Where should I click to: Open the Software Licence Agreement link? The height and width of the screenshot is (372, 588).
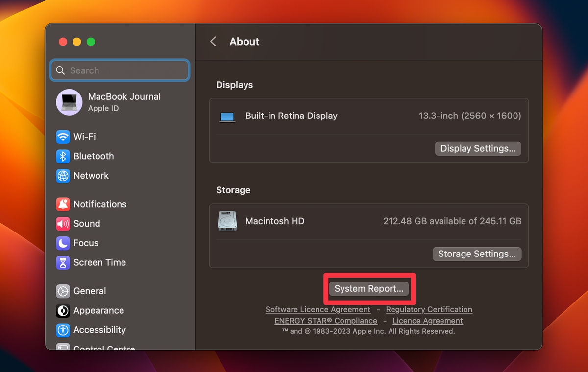coord(318,309)
